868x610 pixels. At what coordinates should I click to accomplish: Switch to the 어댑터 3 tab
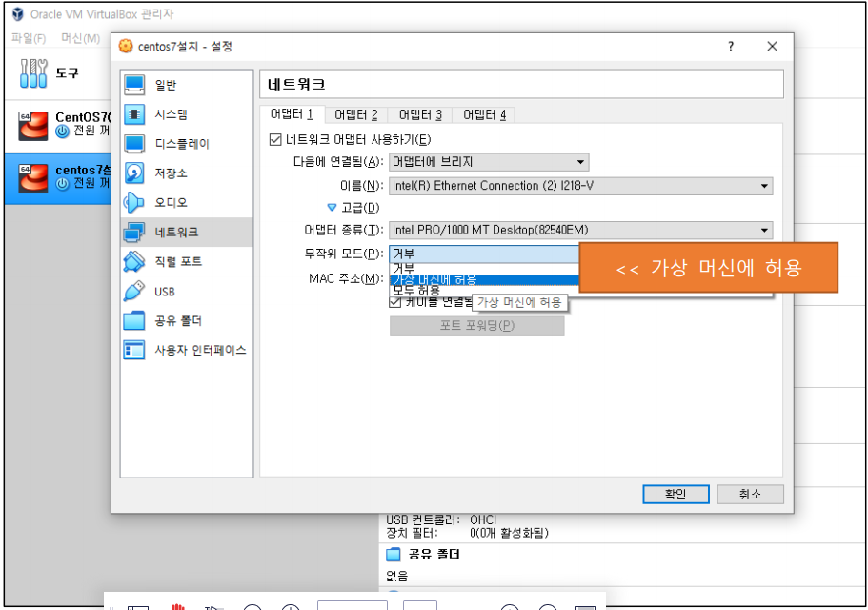420,115
